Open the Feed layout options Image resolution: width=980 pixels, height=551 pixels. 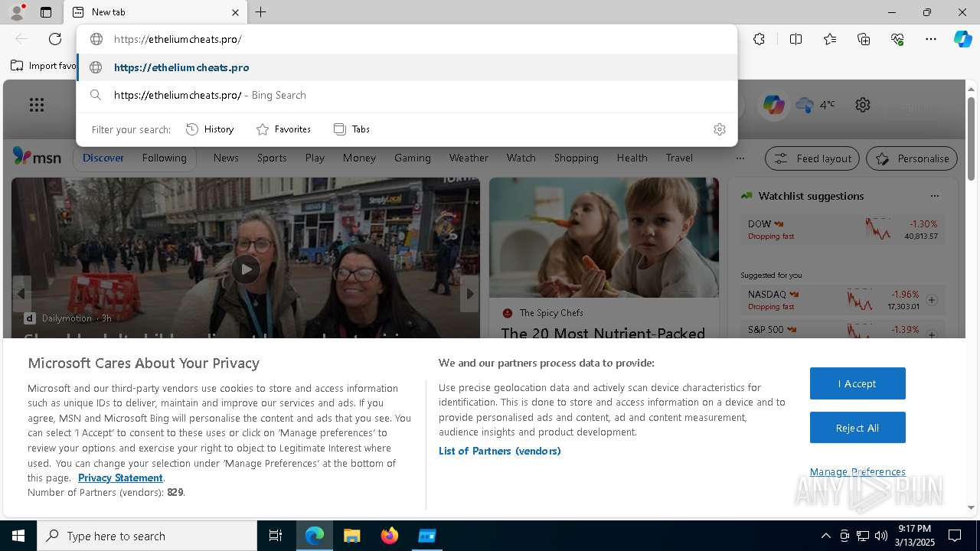[x=812, y=158]
